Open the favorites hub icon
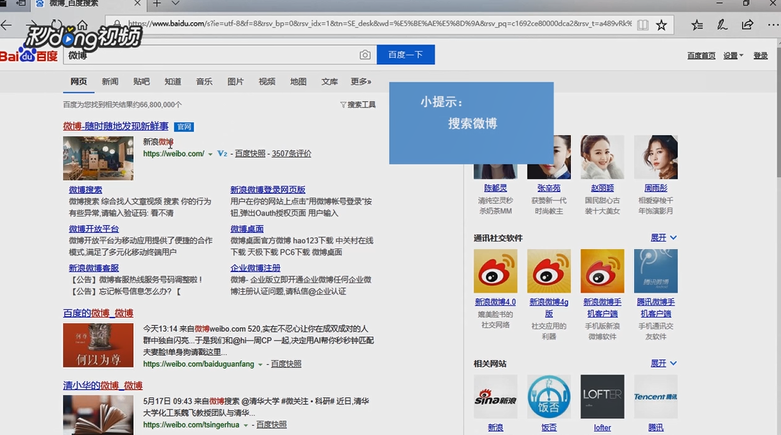Image resolution: width=781 pixels, height=435 pixels. tap(697, 24)
